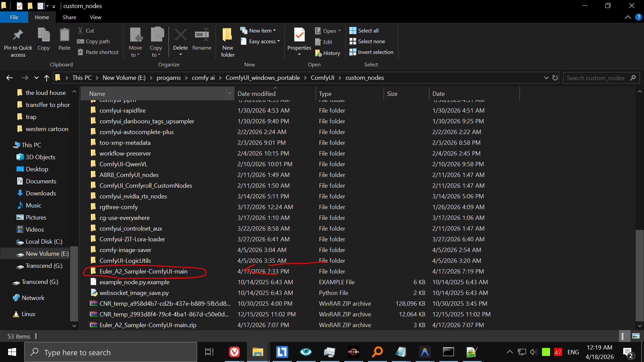Click the History icon in the Open group
Screen dimensions: 644x362
(328, 53)
